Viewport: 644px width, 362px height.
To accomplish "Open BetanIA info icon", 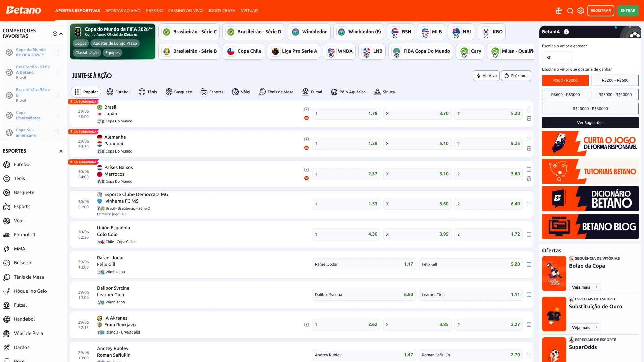I will 566,32.
